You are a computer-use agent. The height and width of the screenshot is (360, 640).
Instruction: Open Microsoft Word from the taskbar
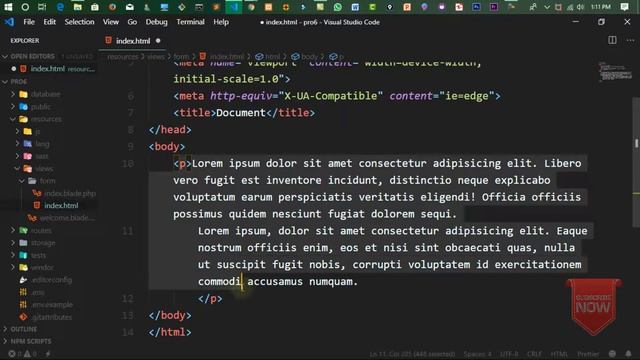pyautogui.click(x=355, y=7)
